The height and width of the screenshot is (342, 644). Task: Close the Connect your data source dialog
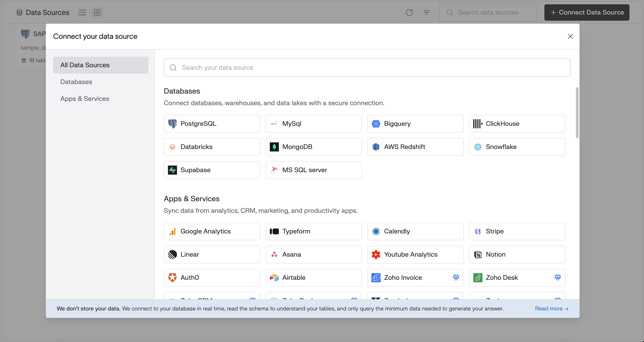(x=570, y=36)
